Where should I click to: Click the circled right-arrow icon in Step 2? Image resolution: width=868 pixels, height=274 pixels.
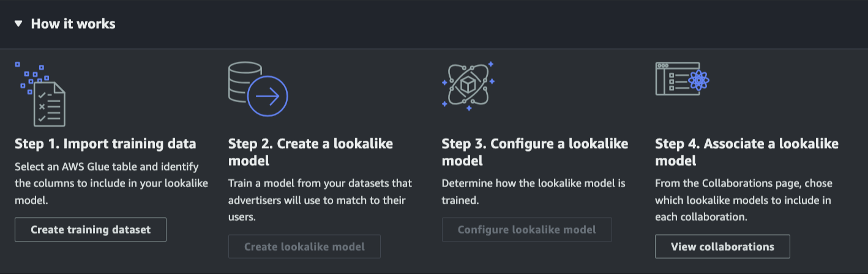point(268,96)
